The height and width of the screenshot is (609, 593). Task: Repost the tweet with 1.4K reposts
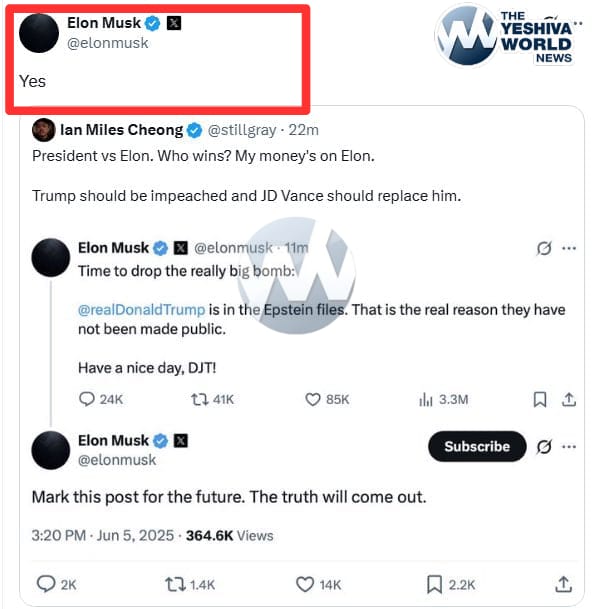(175, 584)
